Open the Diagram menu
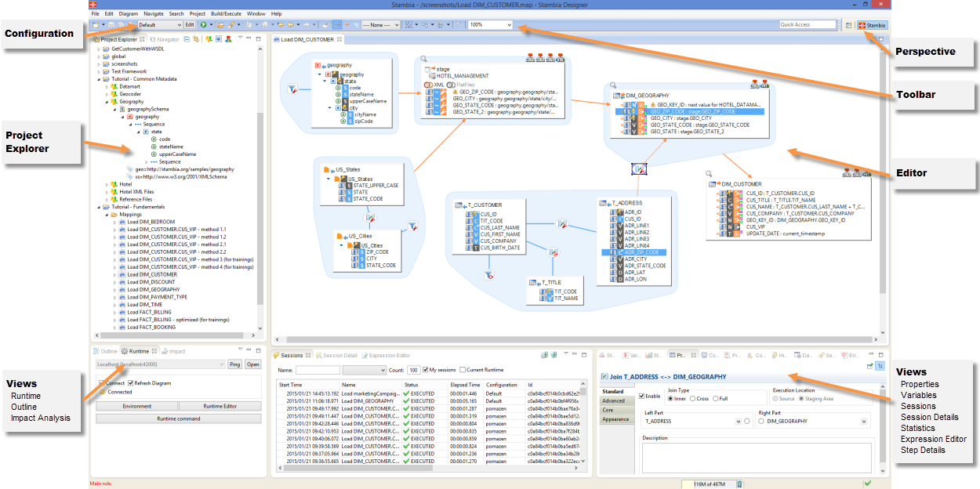 pos(128,13)
